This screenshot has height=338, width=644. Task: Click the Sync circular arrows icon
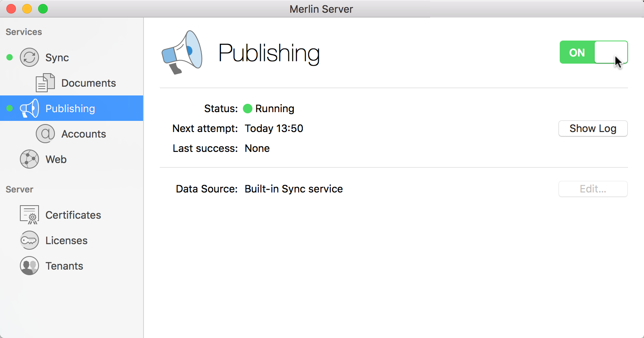coord(29,57)
